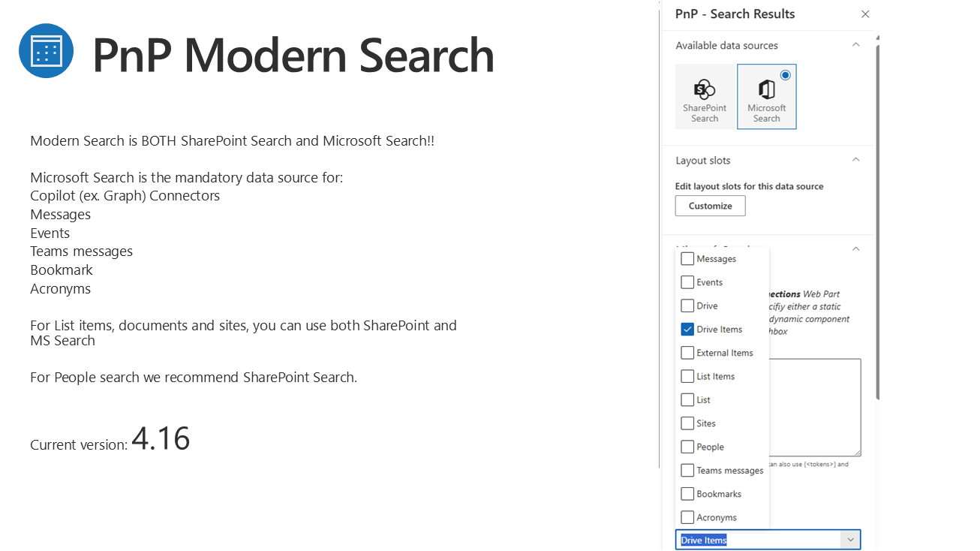980x551 pixels.
Task: Collapse the Available data sources section
Action: tap(855, 45)
